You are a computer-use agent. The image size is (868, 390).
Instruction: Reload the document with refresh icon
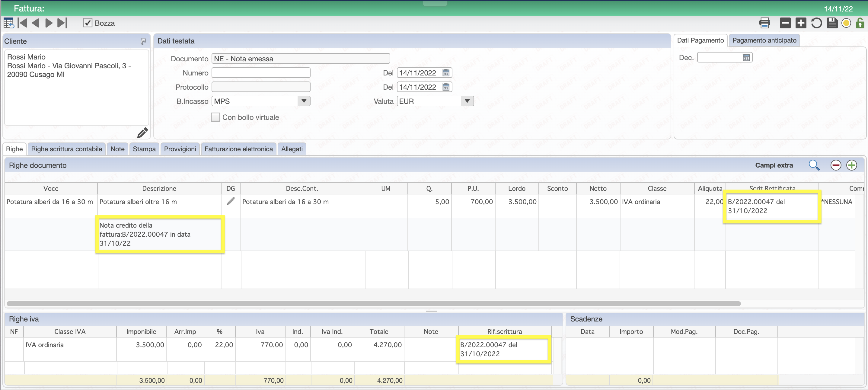pos(816,23)
